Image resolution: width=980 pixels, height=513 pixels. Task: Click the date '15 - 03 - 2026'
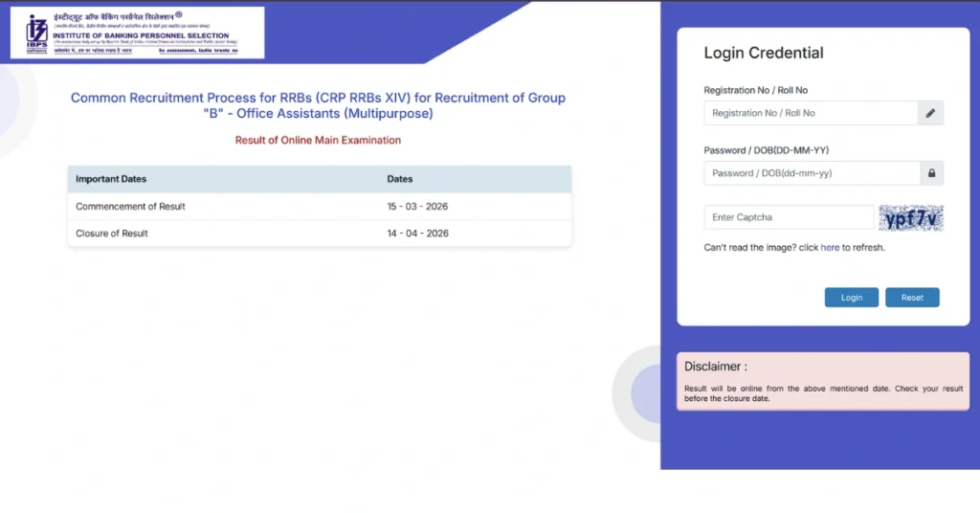pos(417,206)
